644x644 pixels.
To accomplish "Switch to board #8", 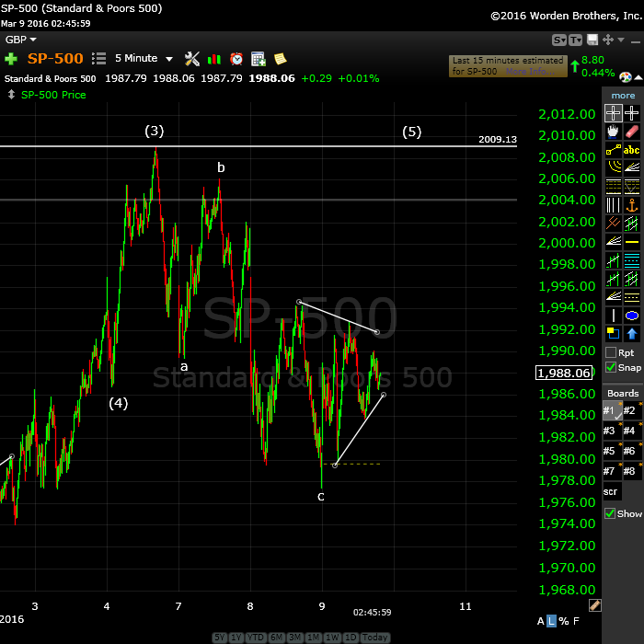I will (x=632, y=471).
